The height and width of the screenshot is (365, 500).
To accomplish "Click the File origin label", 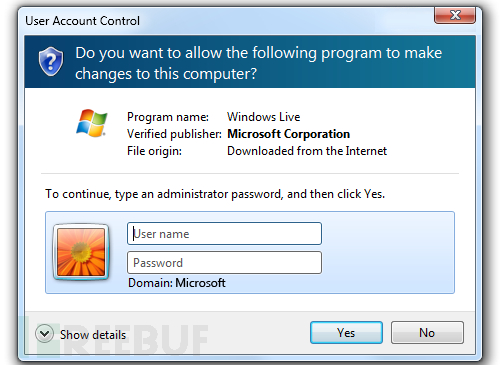I will pyautogui.click(x=154, y=151).
